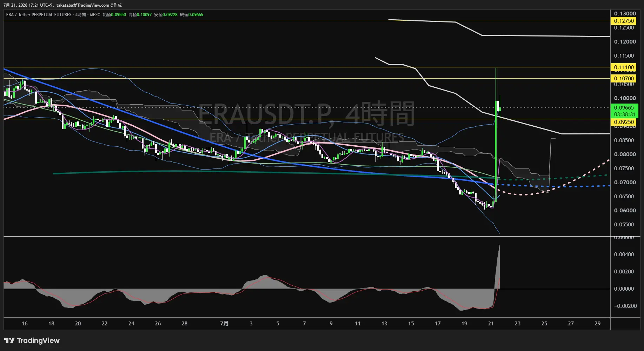Image resolution: width=644 pixels, height=351 pixels.
Task: Click the low value 安値0.09228 in legend
Action: (x=166, y=15)
